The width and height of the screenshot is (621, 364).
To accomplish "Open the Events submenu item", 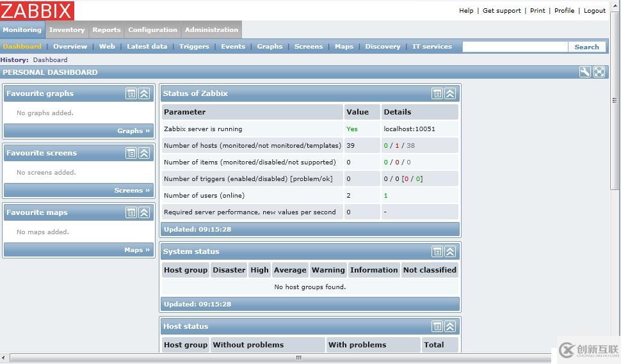I will coord(233,46).
